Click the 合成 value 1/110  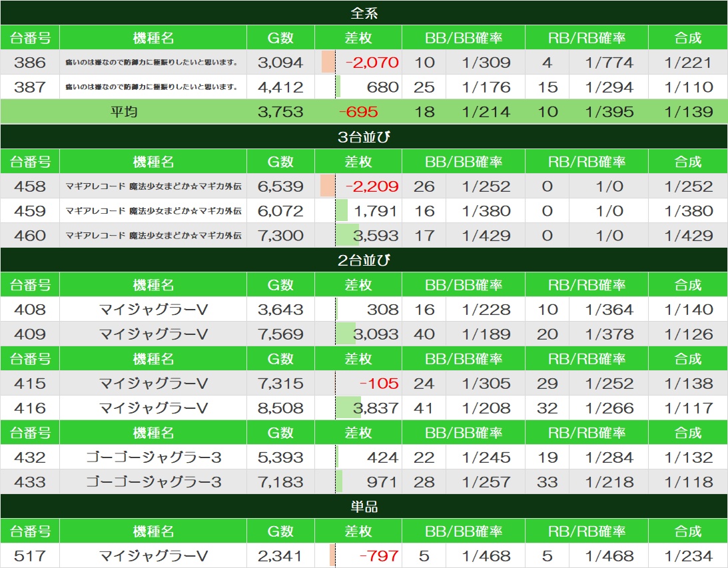pos(688,87)
